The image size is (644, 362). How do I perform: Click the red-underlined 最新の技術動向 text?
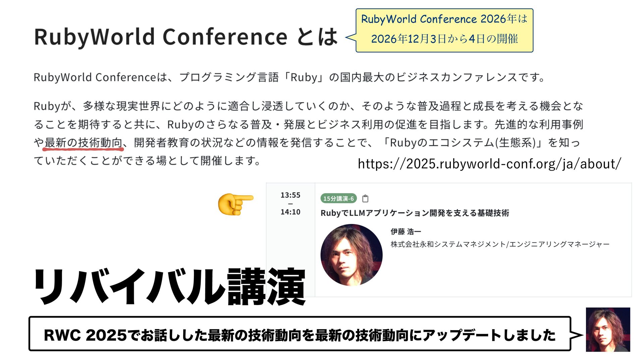coord(83,143)
